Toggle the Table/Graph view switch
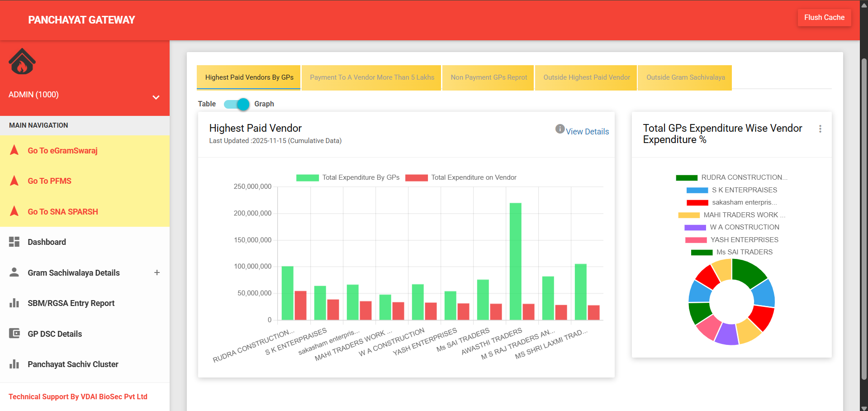The height and width of the screenshot is (411, 868). (x=237, y=104)
